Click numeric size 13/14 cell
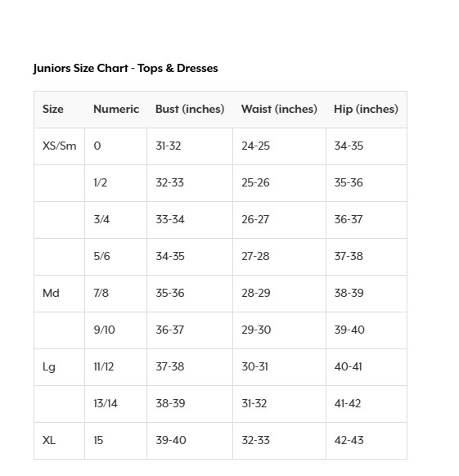The width and height of the screenshot is (459, 476). click(115, 404)
